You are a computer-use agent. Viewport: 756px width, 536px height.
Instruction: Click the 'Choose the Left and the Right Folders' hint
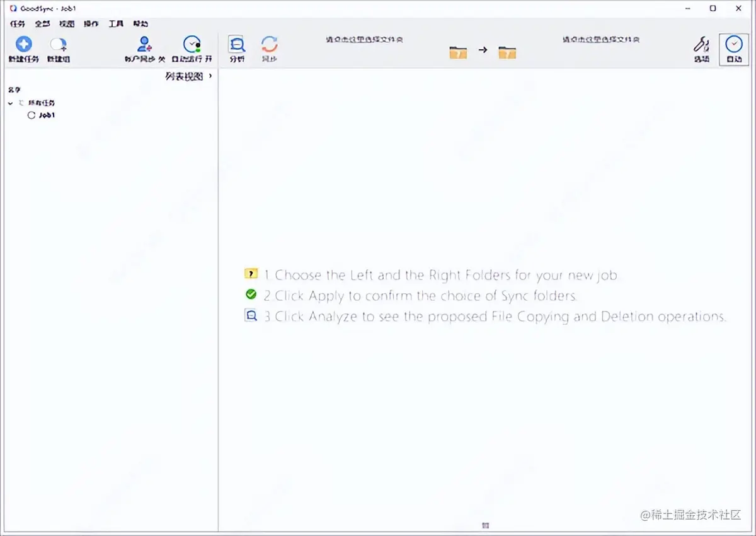[x=441, y=275]
